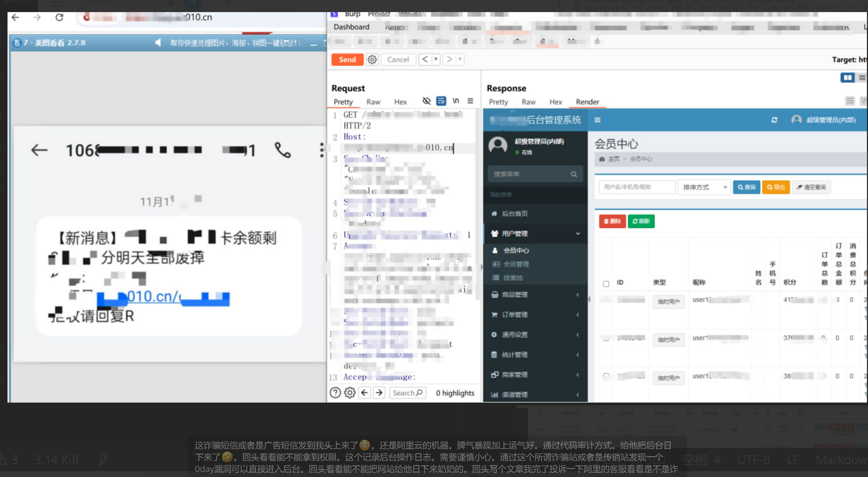Open the Burp Dashboard tab

point(351,27)
